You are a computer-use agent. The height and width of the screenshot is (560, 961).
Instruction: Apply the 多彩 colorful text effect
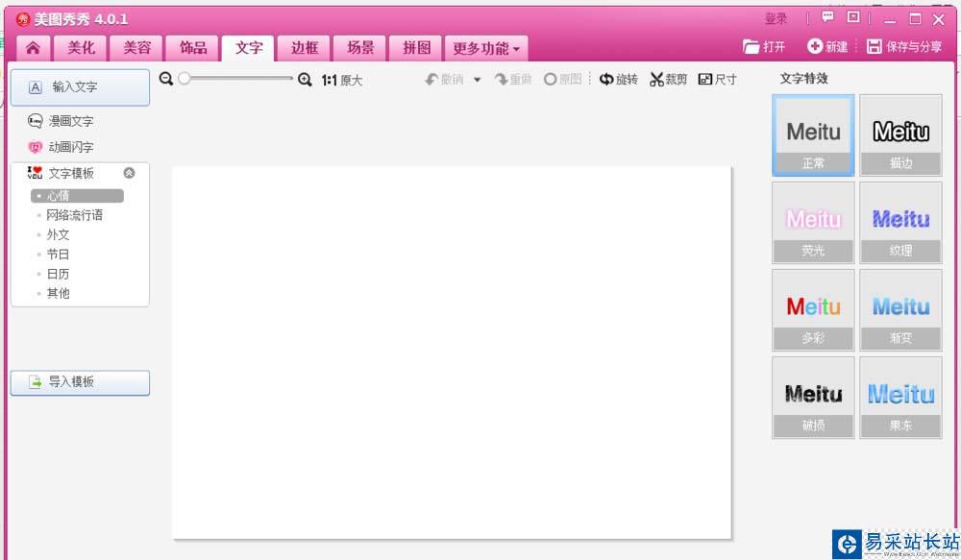[813, 310]
